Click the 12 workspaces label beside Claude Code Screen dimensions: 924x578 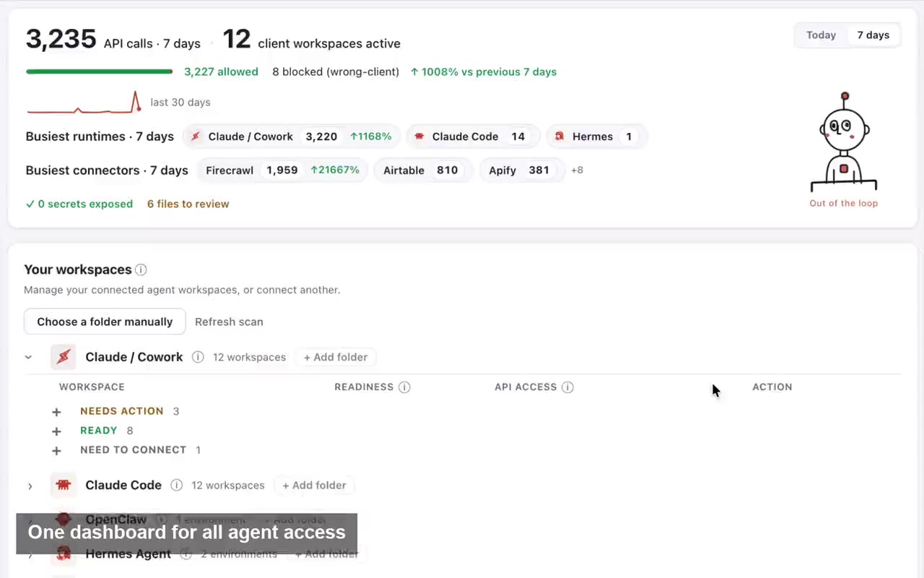coord(228,486)
